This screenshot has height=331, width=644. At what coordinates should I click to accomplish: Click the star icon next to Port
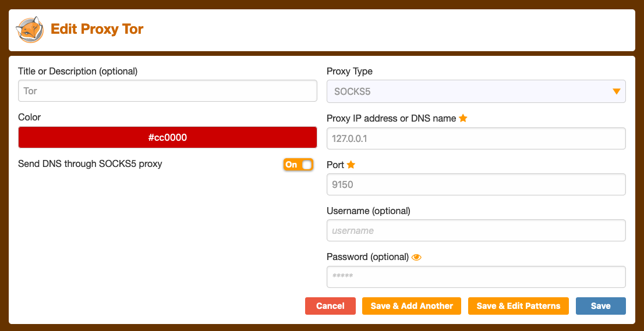pyautogui.click(x=351, y=165)
